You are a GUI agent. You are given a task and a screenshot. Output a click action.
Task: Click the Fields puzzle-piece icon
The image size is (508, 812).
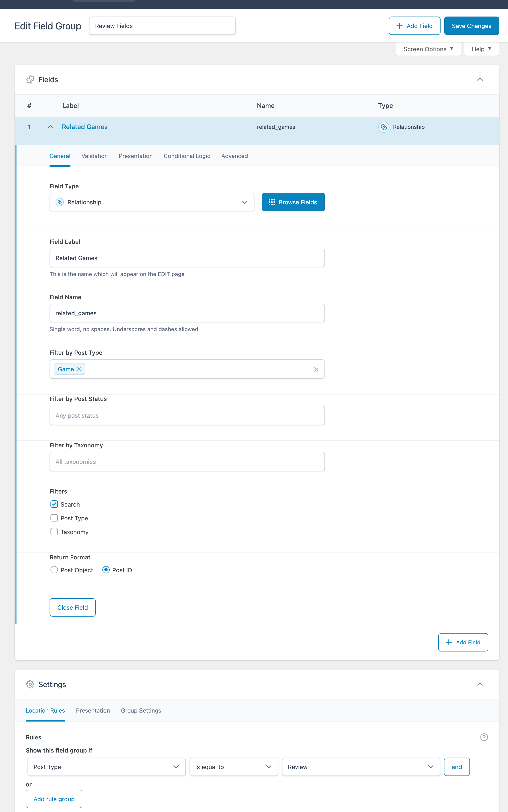(x=30, y=79)
